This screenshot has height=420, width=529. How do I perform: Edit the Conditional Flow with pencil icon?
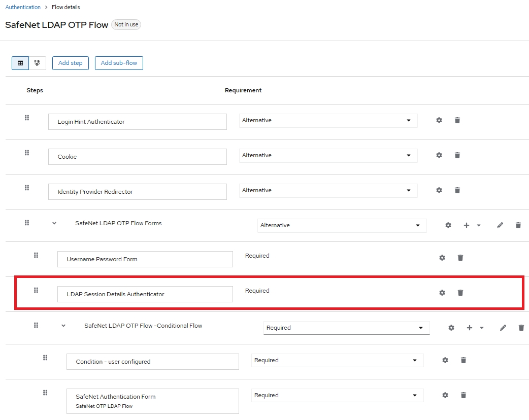coord(503,328)
